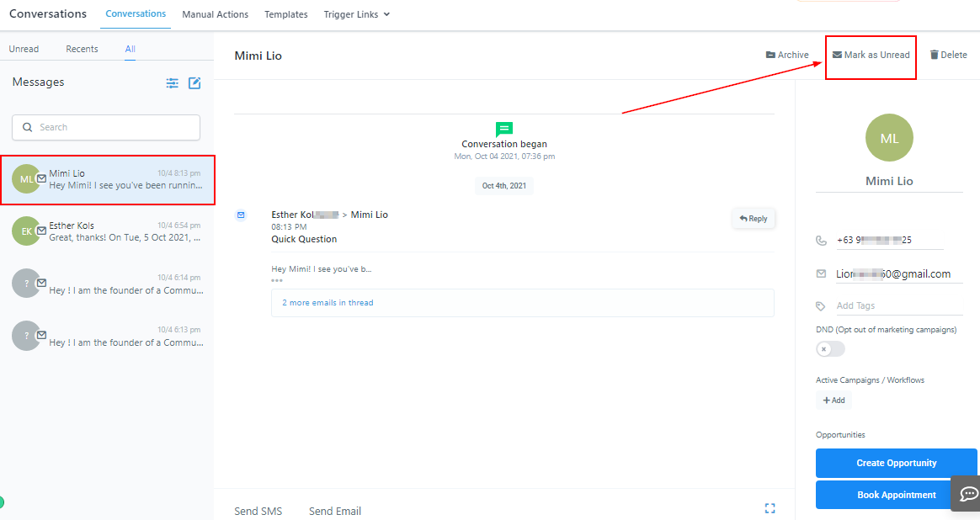Image resolution: width=980 pixels, height=520 pixels.
Task: Show the Unread messages tab
Action: (x=24, y=49)
